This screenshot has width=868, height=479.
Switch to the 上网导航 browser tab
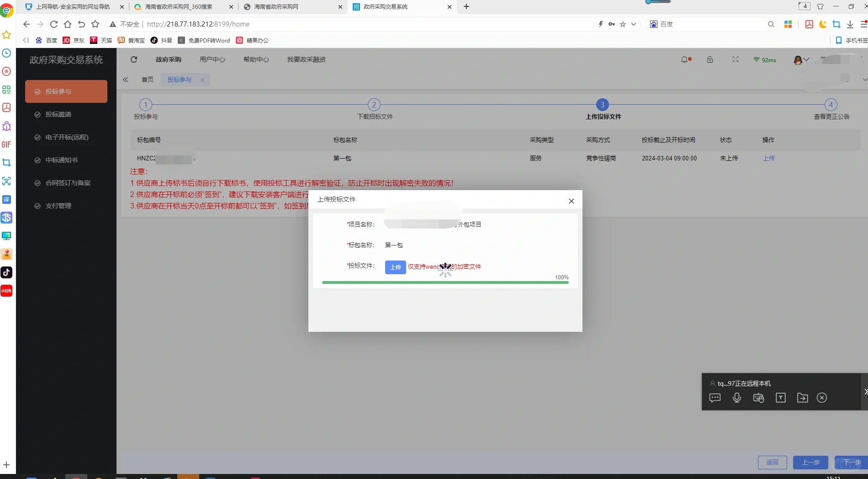(73, 7)
